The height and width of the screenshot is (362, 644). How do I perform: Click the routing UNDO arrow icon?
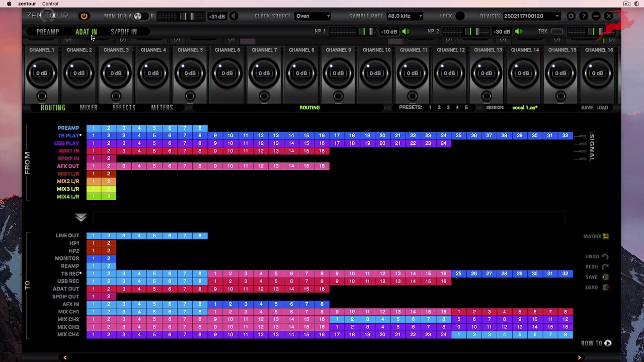pos(605,256)
